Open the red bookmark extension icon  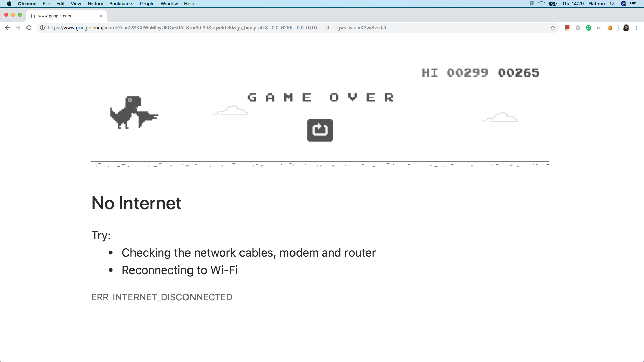pos(567,28)
